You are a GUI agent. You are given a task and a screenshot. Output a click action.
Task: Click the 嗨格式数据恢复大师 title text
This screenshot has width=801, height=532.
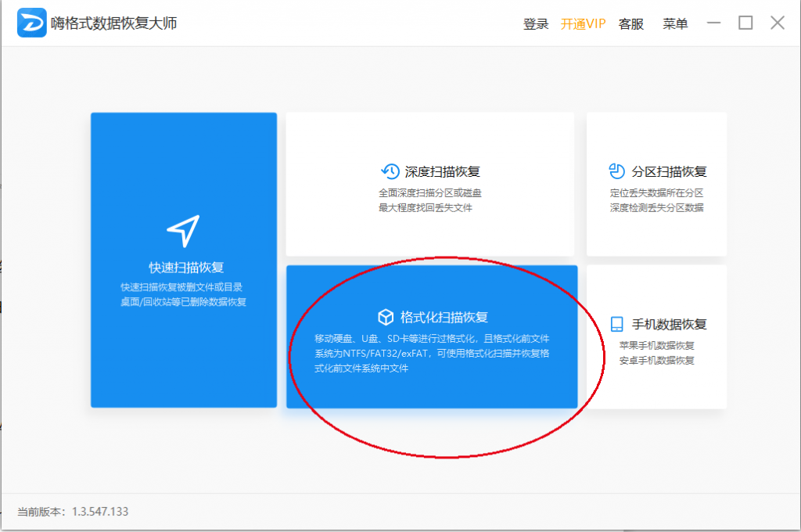pyautogui.click(x=114, y=23)
